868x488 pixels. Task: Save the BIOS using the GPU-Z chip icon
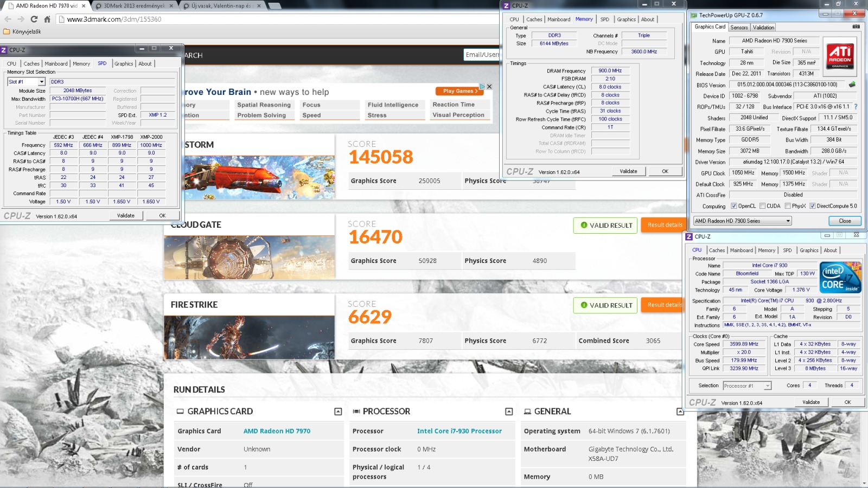point(852,85)
